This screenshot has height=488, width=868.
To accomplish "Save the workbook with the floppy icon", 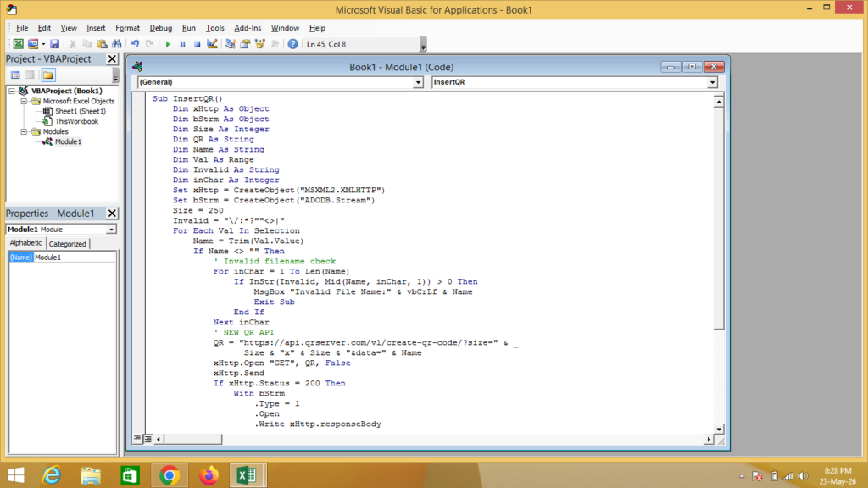I will coord(54,44).
